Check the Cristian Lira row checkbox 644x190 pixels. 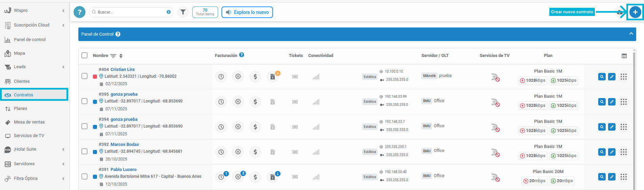point(84,76)
